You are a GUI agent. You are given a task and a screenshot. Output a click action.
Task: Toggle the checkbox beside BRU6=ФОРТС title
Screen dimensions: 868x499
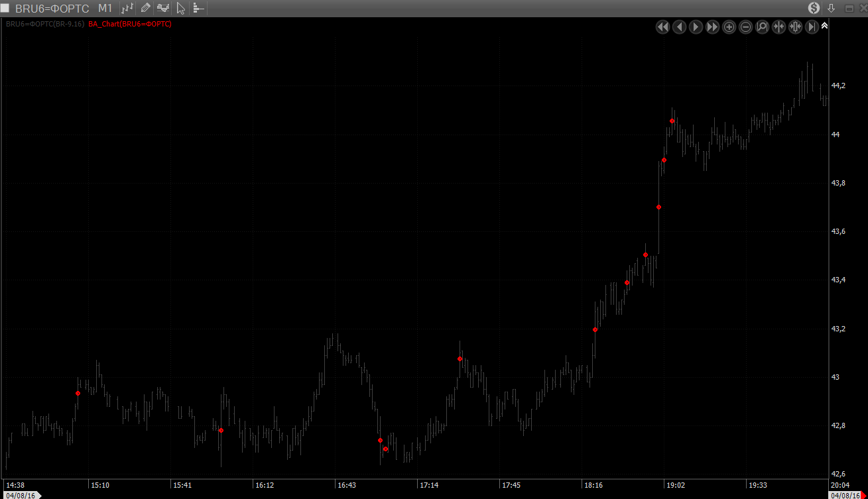pos(5,8)
